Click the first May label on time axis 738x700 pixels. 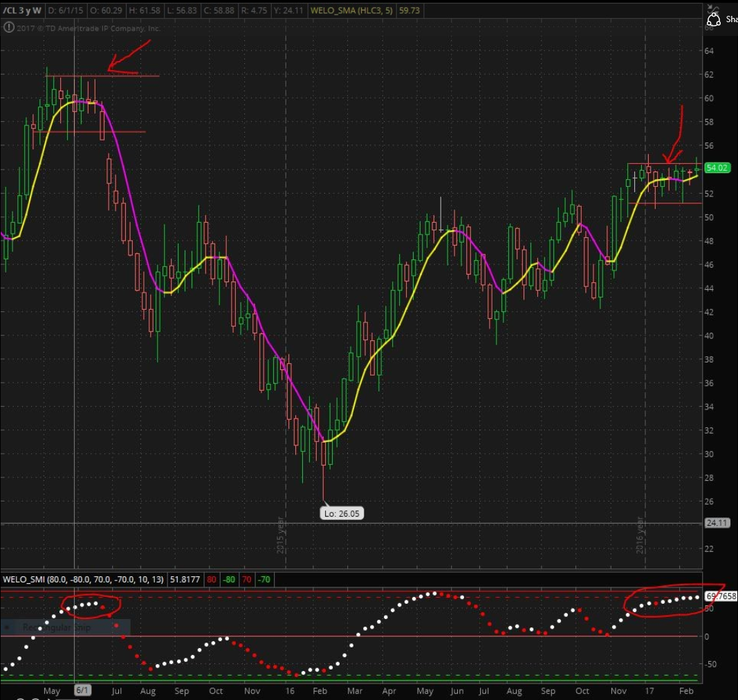pos(52,690)
